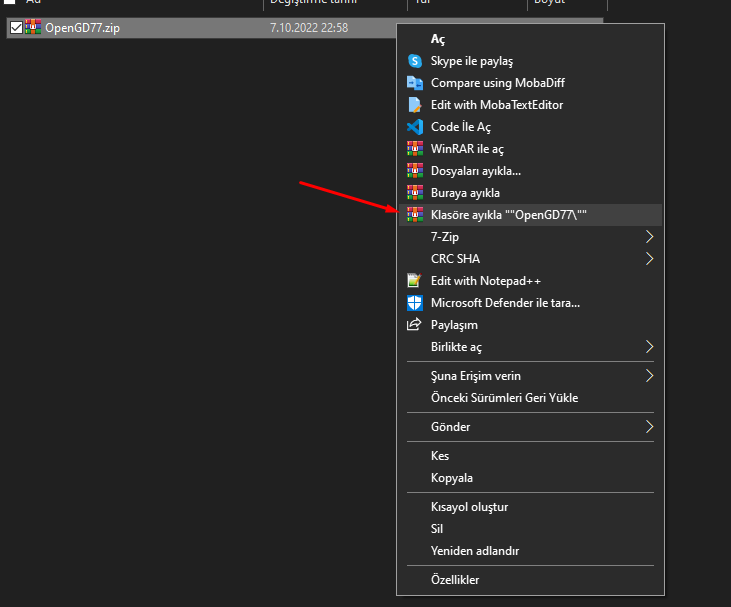Click the OpenGD77.zip archive file icon
The width and height of the screenshot is (731, 607).
34,28
